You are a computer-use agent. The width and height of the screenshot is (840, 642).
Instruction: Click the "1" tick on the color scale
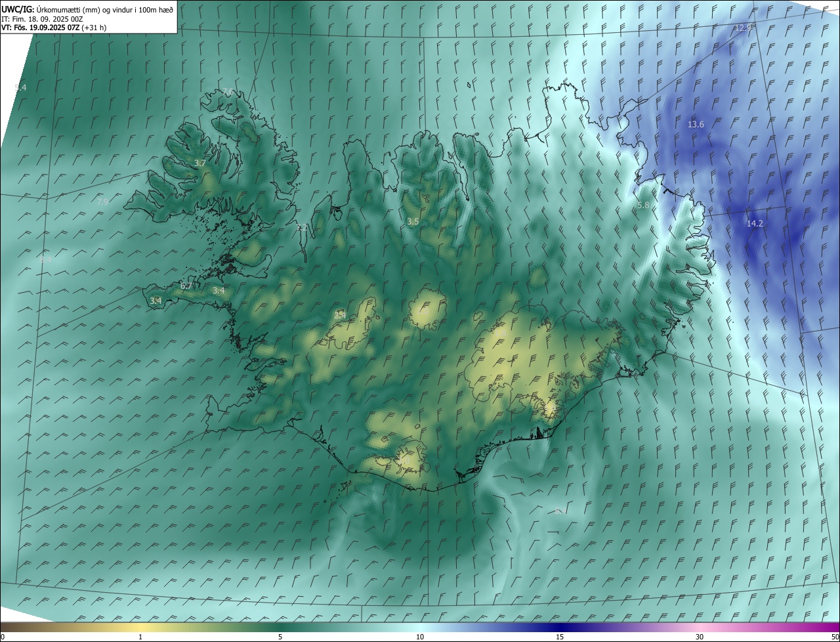tap(140, 637)
